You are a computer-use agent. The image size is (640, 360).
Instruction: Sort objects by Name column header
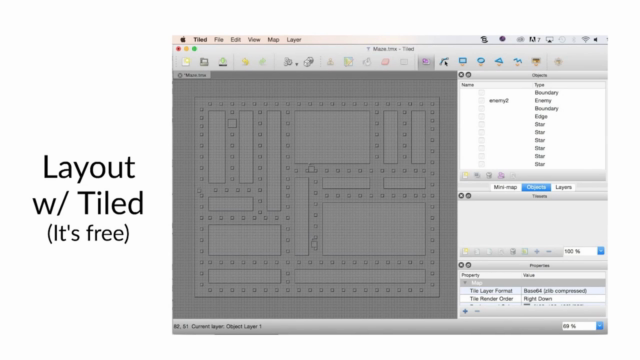[496, 85]
